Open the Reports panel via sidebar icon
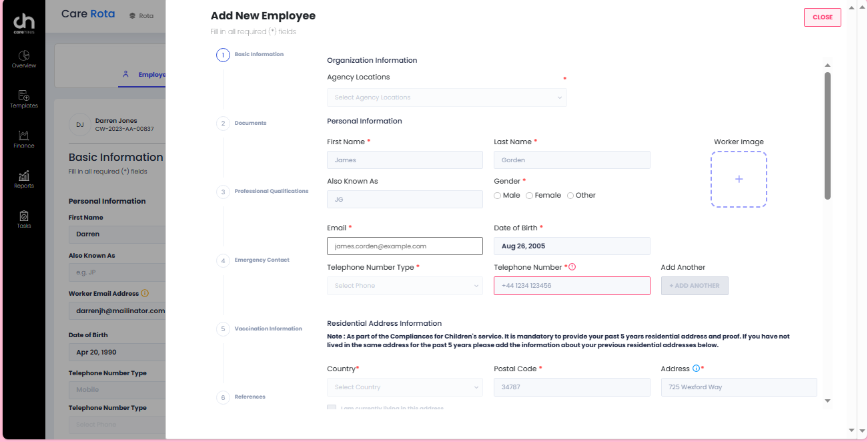This screenshot has height=442, width=868. (23, 179)
